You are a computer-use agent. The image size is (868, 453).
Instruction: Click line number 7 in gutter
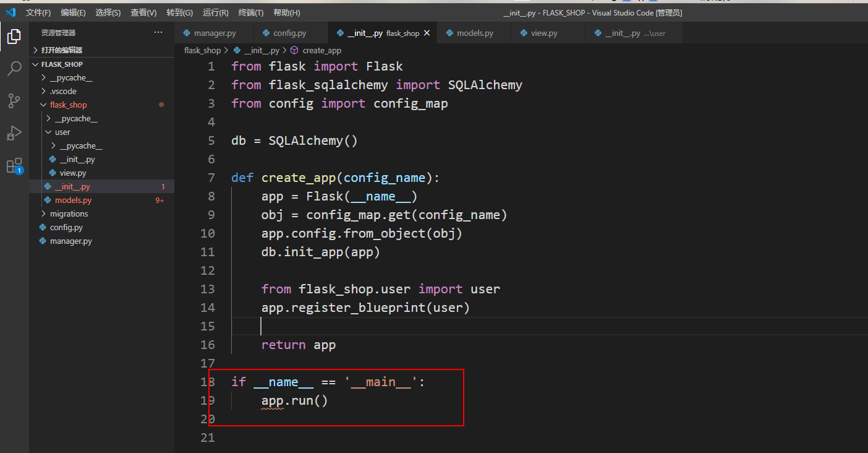pyautogui.click(x=211, y=178)
